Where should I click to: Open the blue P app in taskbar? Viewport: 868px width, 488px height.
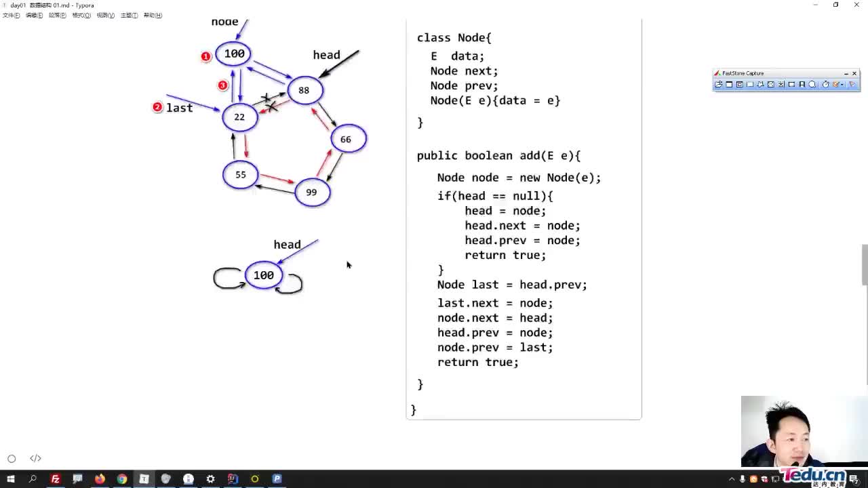(277, 479)
